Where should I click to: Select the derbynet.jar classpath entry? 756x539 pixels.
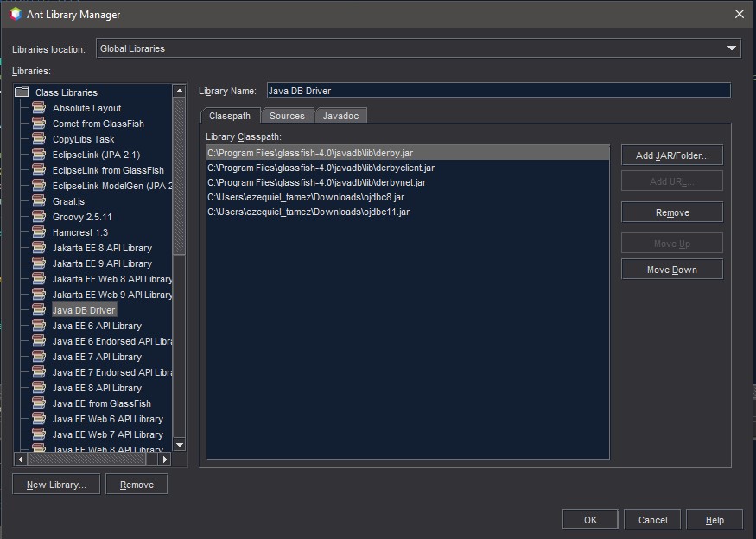(x=408, y=182)
